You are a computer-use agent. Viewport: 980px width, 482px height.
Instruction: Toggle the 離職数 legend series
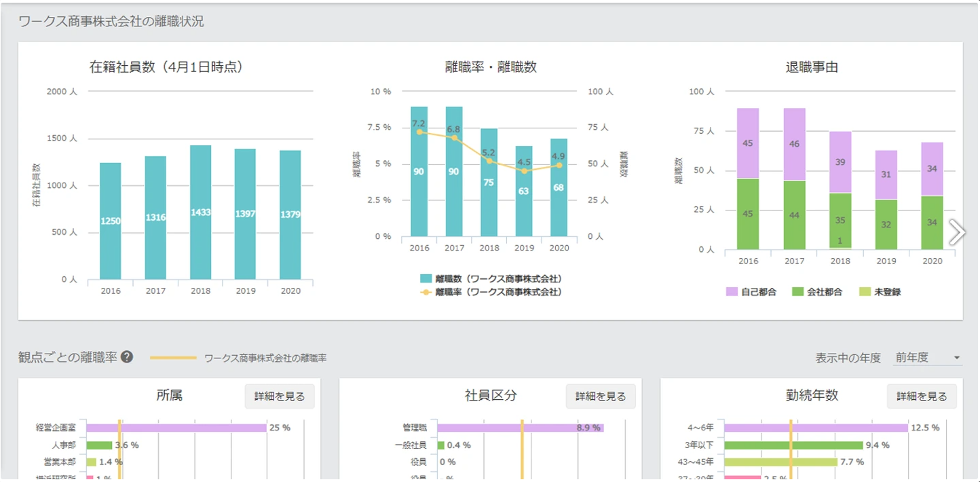(491, 278)
